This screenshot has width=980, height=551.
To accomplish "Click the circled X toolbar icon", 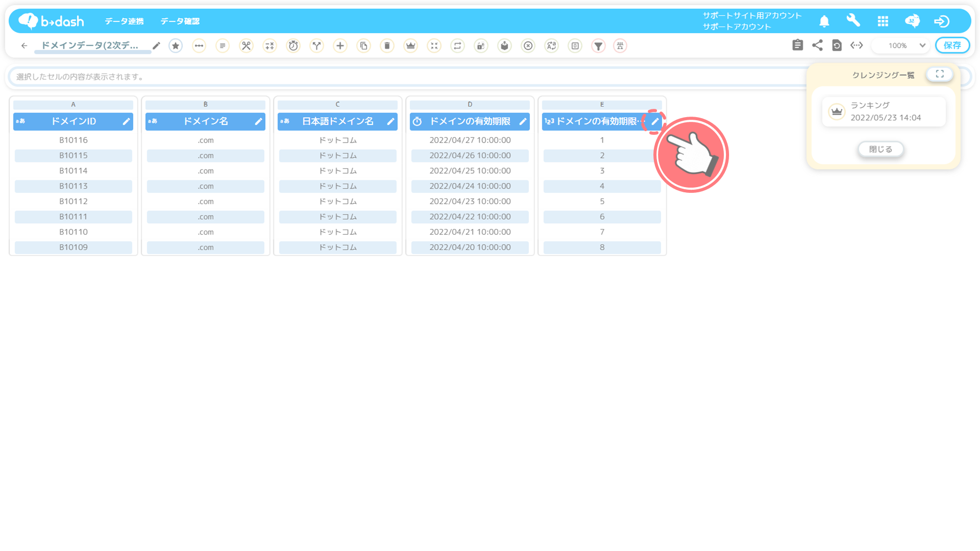I will (x=528, y=46).
